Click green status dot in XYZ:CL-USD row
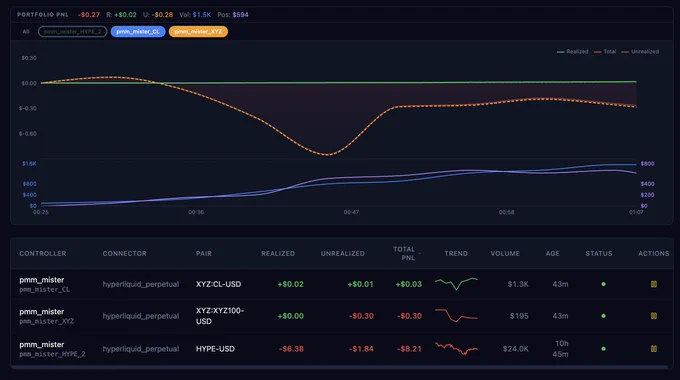The width and height of the screenshot is (680, 380). point(603,284)
